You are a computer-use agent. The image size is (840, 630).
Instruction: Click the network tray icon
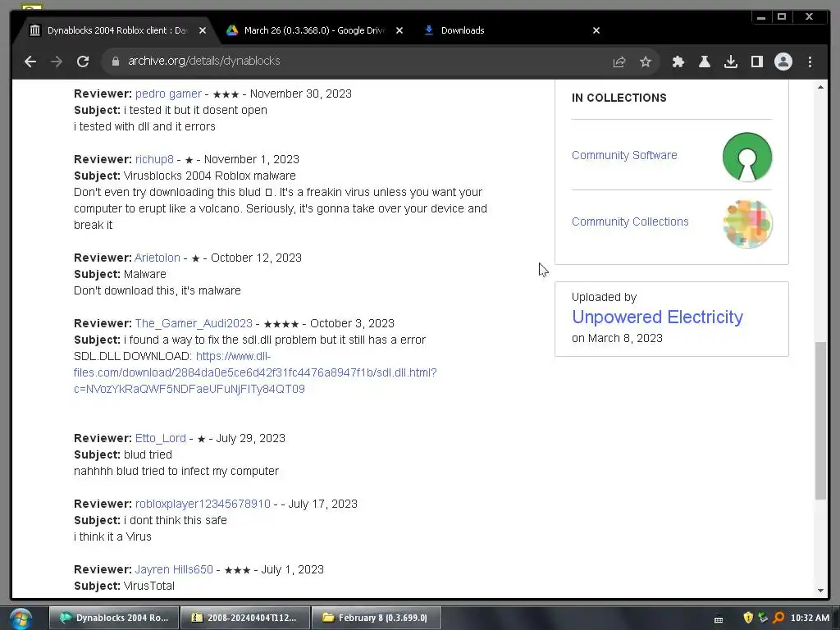763,618
